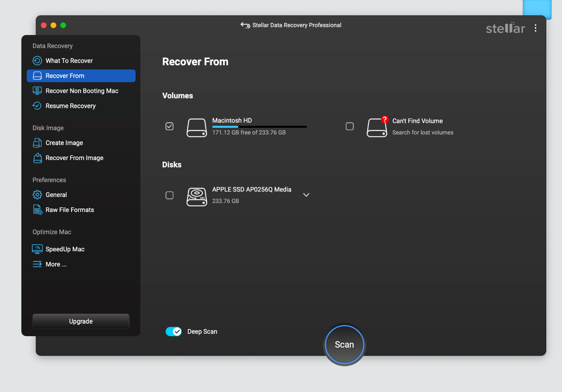562x392 pixels.
Task: Uncheck the Macintosh HD checkbox
Action: (x=169, y=126)
